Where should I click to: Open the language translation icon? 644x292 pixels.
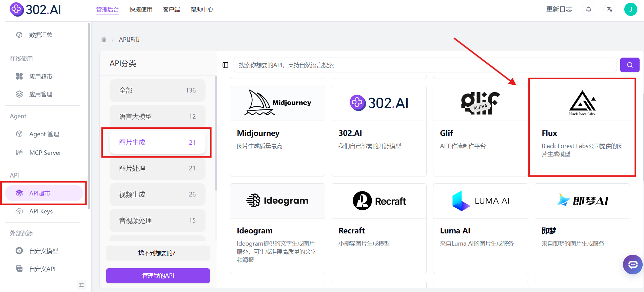(609, 9)
